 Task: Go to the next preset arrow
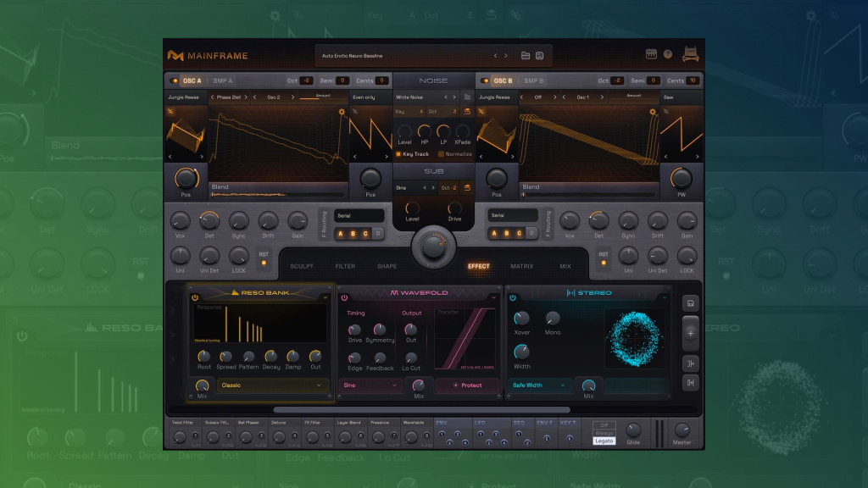coord(505,56)
